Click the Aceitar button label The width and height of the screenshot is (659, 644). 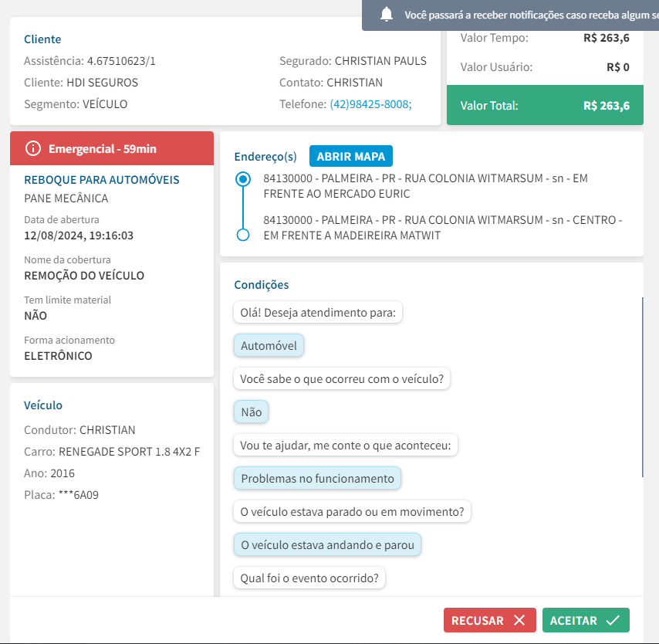click(x=573, y=620)
